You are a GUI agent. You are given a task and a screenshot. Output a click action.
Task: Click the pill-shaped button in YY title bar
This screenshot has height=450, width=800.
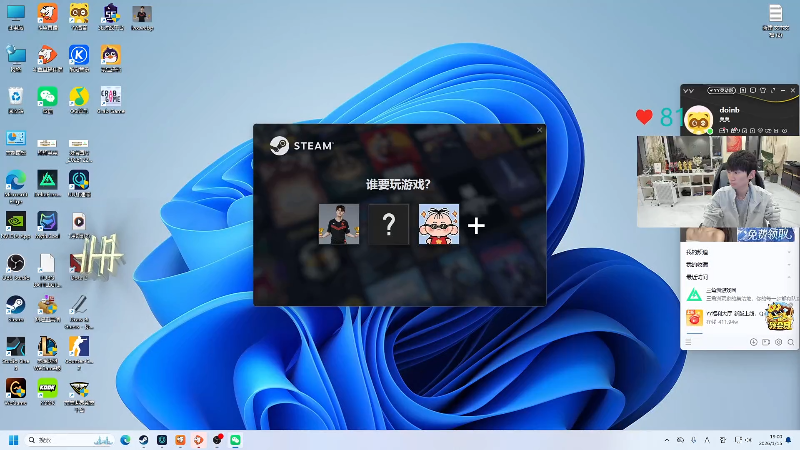721,90
